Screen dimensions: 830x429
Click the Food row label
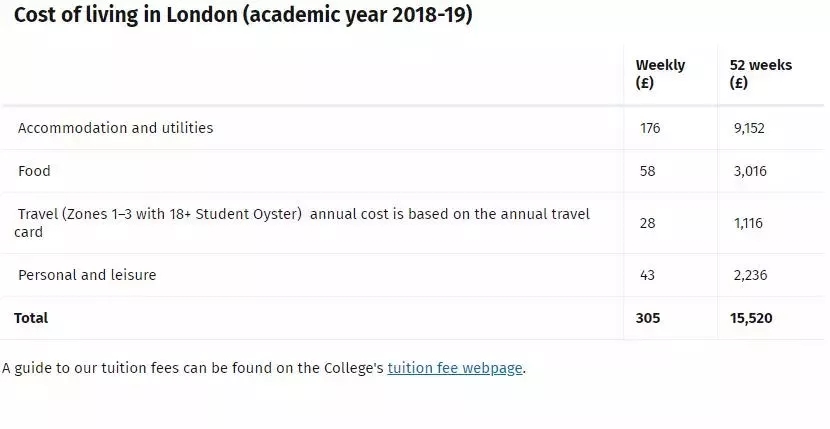pos(34,171)
